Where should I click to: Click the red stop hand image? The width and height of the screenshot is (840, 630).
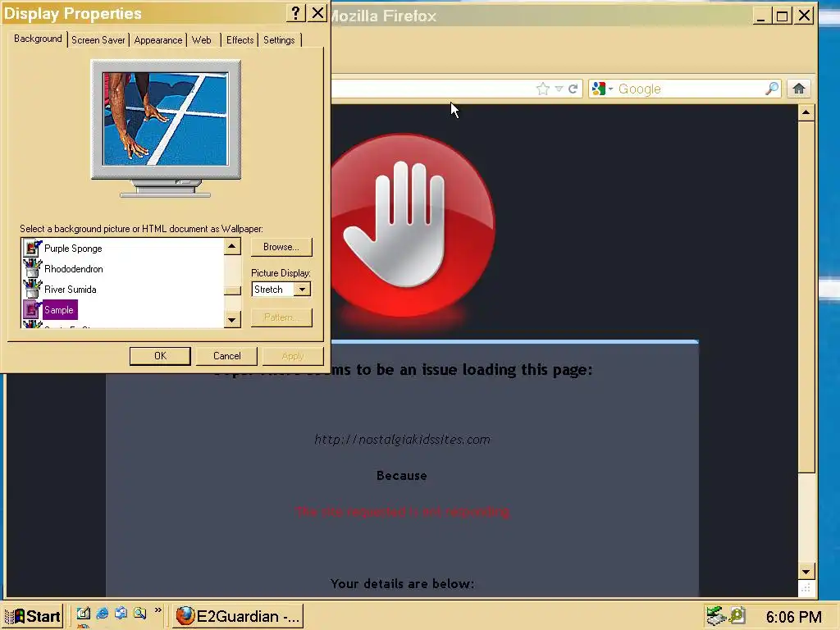(x=412, y=225)
